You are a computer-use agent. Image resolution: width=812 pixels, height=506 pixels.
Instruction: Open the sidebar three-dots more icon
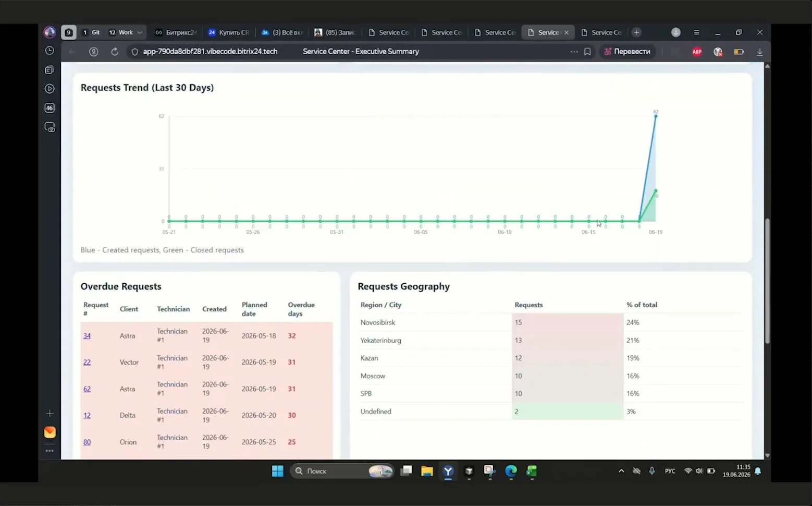(50, 451)
